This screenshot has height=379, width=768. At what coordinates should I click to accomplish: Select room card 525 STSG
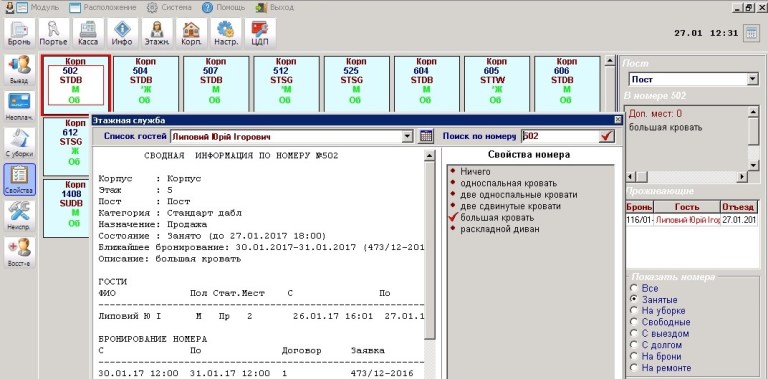tap(356, 85)
